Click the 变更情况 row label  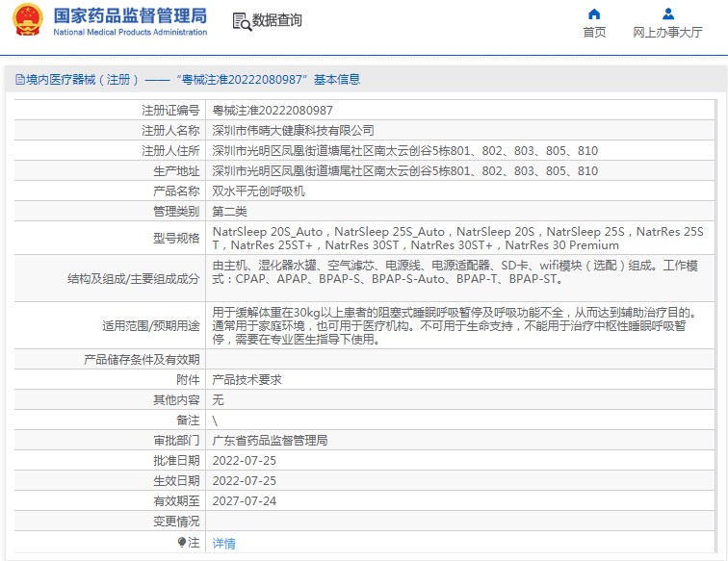pos(176,522)
